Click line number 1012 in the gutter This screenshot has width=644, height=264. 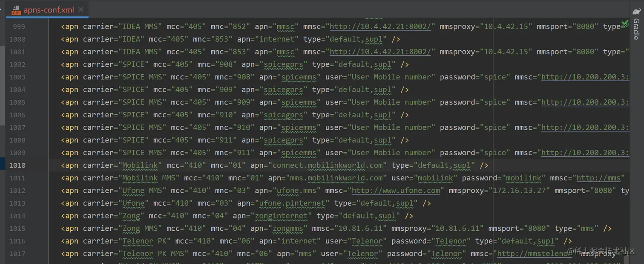coord(17,190)
